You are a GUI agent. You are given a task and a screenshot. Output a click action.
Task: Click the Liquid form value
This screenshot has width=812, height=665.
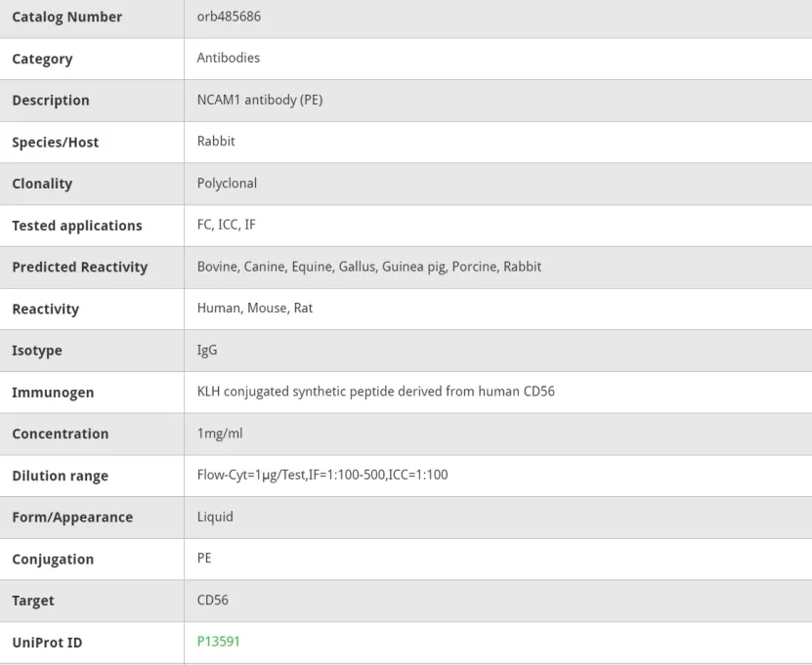click(x=215, y=517)
